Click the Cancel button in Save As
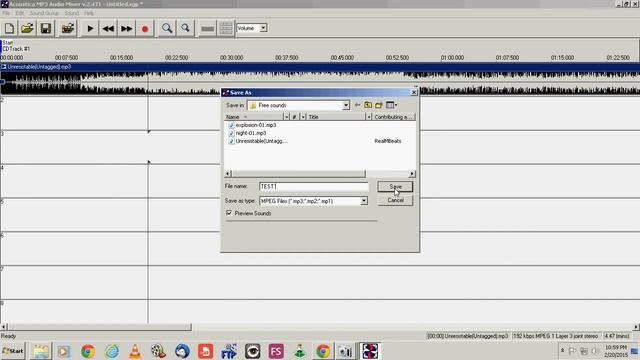Screen dimensions: 640x360 click(395, 200)
